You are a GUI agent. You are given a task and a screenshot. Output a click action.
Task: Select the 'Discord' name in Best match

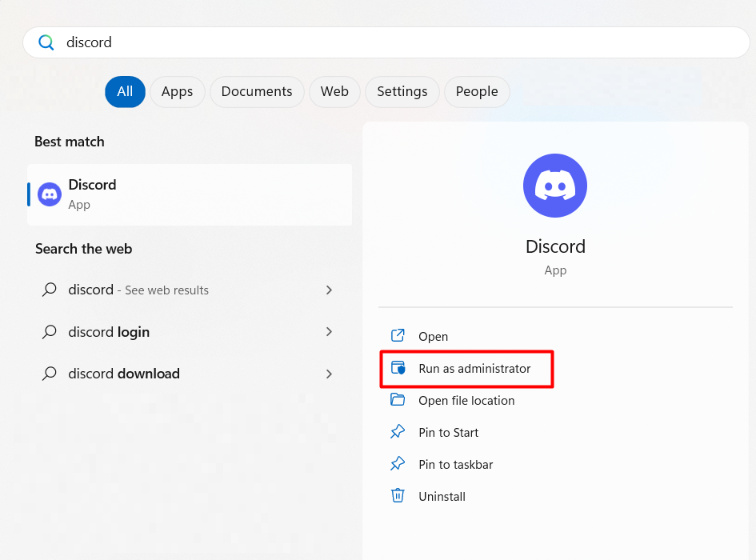click(92, 185)
